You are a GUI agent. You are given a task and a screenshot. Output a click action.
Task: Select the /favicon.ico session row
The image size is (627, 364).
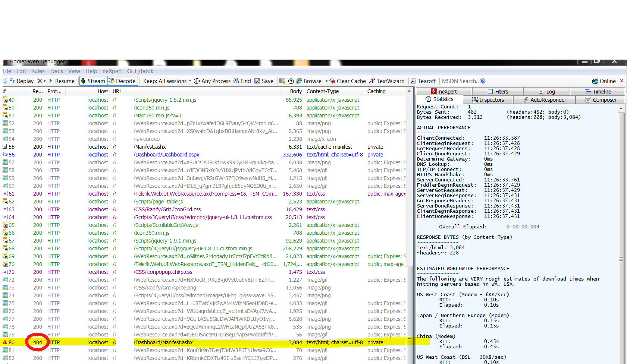pos(204,139)
